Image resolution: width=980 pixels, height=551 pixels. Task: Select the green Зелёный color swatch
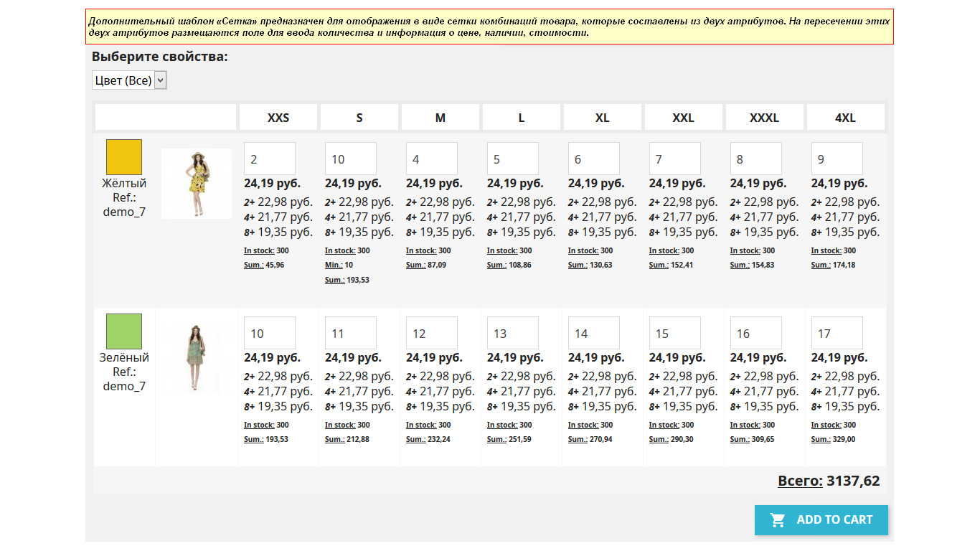point(124,331)
